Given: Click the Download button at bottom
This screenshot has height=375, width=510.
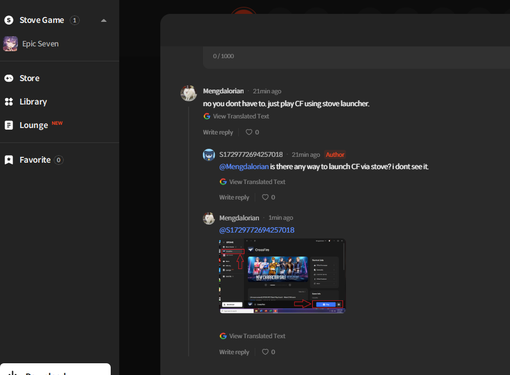Looking at the screenshot, I should 55,369.
